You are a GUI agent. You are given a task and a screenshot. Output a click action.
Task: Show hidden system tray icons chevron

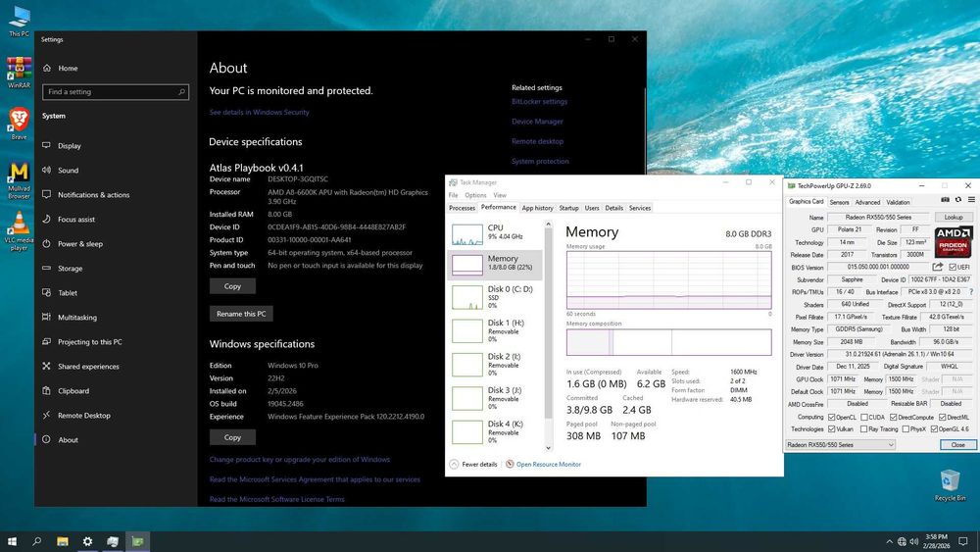pyautogui.click(x=889, y=541)
